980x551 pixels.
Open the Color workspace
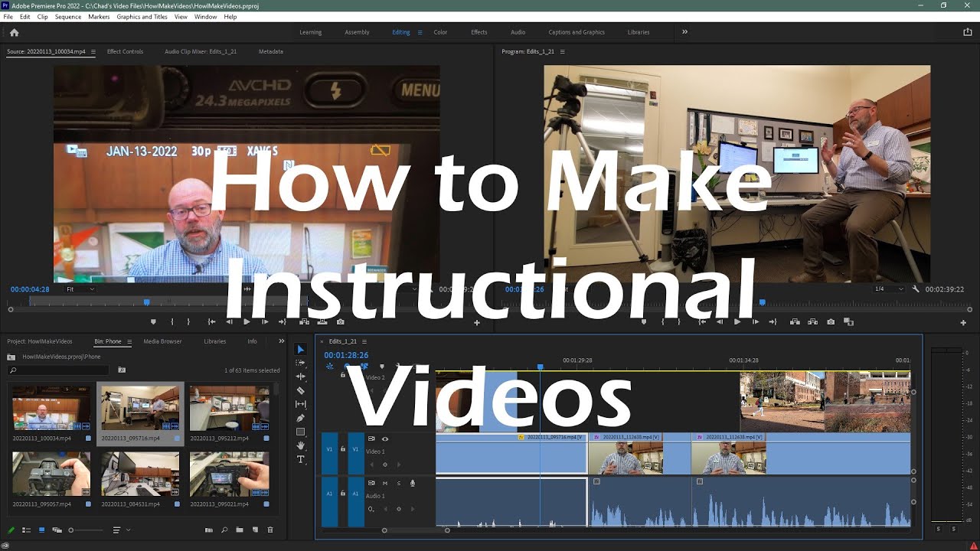click(440, 32)
